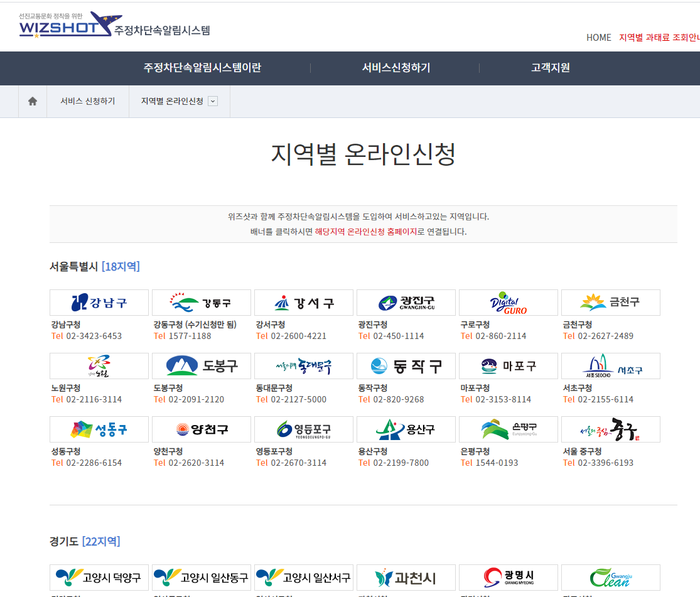Viewport: 700px width, 597px height.
Task: Click phone number 02-2155-6114
Action: coord(605,400)
